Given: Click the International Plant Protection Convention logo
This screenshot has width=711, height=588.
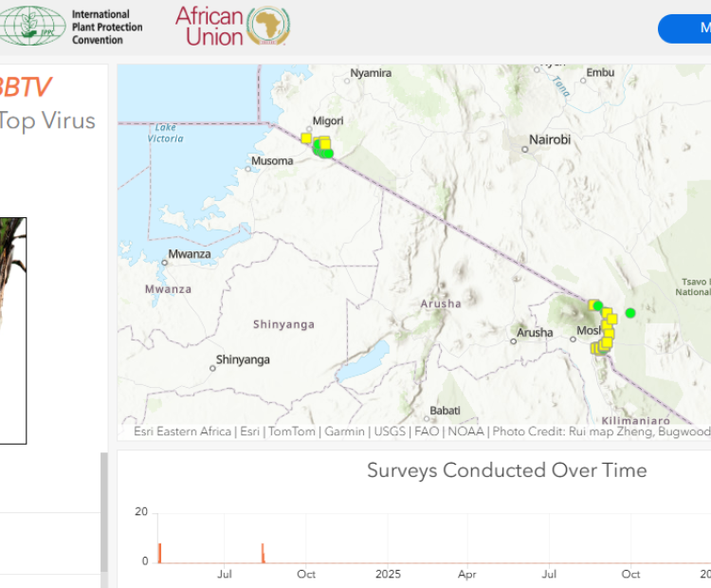Looking at the screenshot, I should [x=71, y=27].
